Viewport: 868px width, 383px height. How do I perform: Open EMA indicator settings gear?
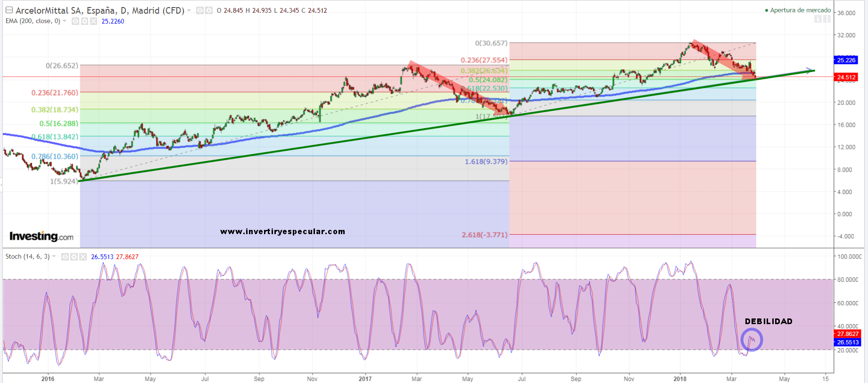(84, 21)
